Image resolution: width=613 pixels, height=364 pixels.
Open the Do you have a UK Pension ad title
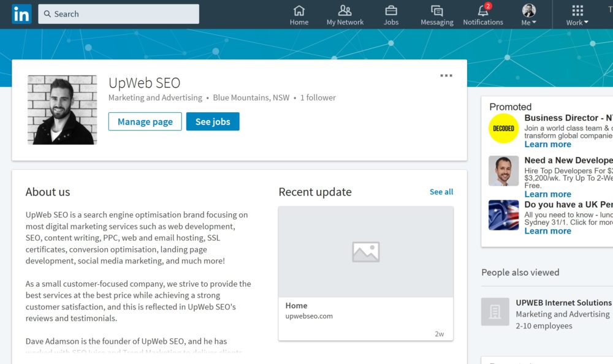tap(569, 205)
